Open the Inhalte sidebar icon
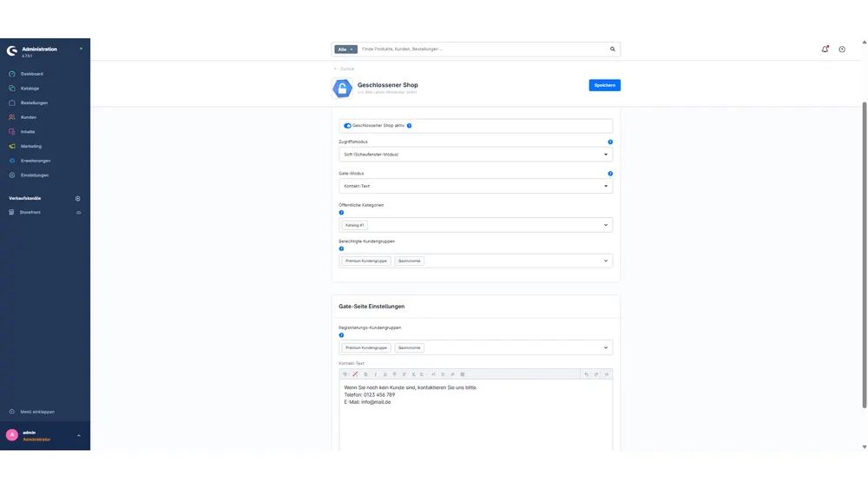The height and width of the screenshot is (489, 868). click(11, 132)
